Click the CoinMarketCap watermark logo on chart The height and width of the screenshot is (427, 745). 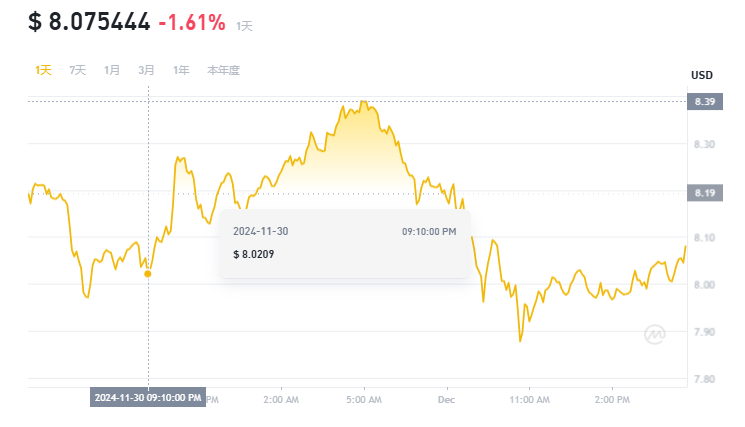pos(656,336)
